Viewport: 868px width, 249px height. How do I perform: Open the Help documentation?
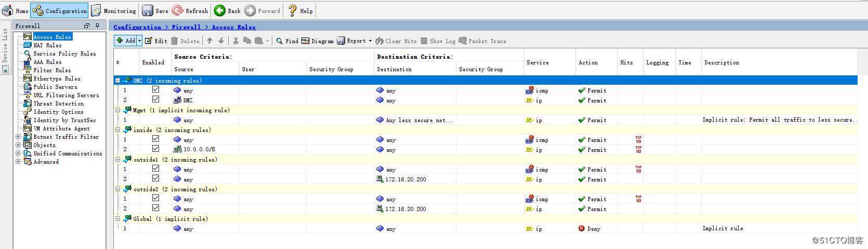300,10
